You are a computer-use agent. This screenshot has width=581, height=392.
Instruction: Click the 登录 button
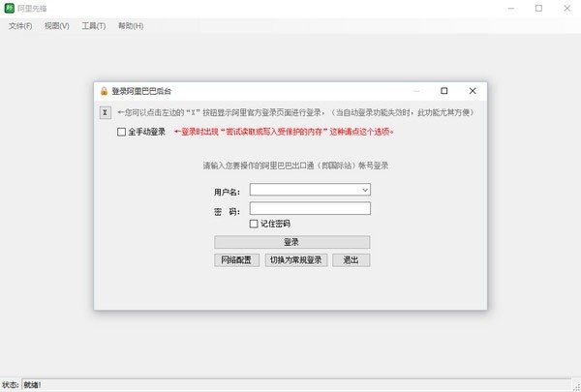(x=292, y=242)
